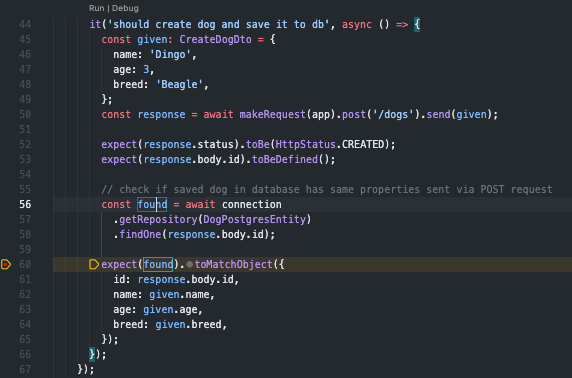Click line number 67 in the gutter
This screenshot has width=572, height=378.
[25, 369]
